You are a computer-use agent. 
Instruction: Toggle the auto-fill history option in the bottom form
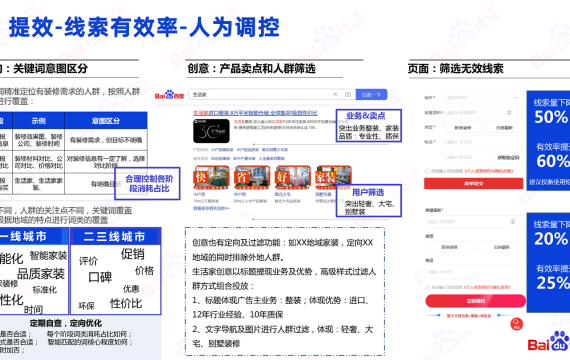pyautogui.click(x=428, y=288)
